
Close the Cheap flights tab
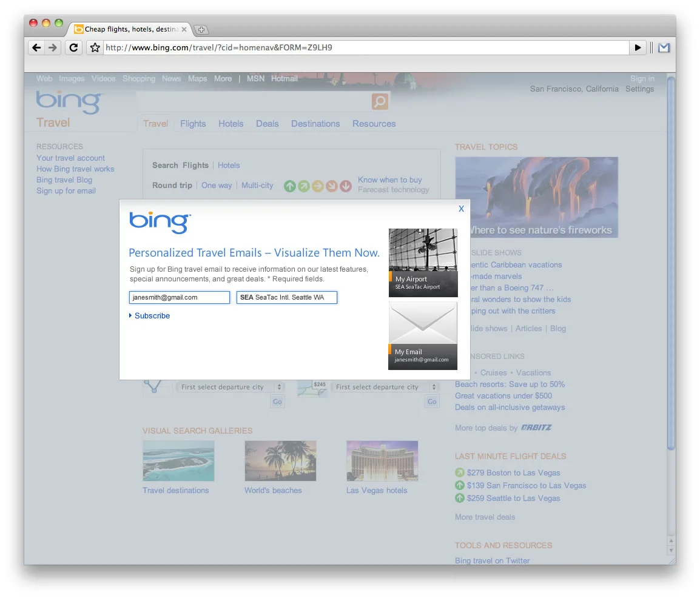(184, 30)
